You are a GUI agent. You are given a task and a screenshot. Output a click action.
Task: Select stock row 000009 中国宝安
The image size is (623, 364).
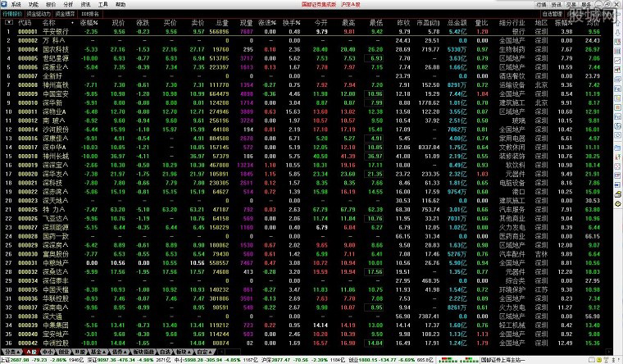point(302,93)
